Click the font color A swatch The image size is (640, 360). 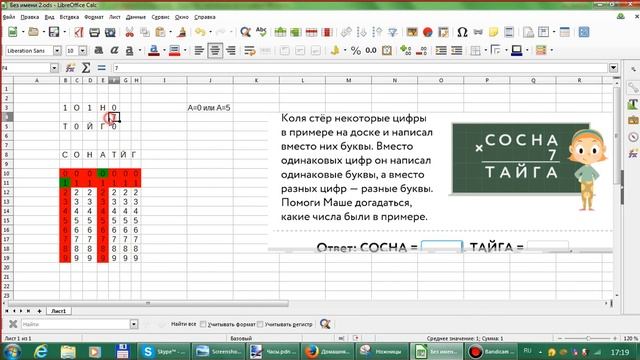point(153,50)
